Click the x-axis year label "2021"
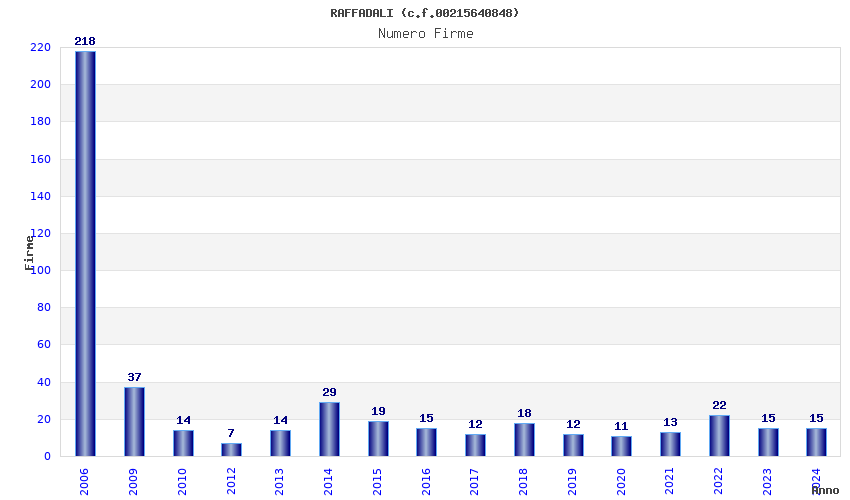The image size is (850, 500). point(669,482)
